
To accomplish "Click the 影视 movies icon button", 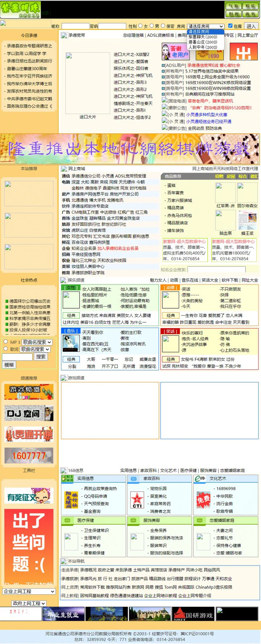I will coord(233,14).
